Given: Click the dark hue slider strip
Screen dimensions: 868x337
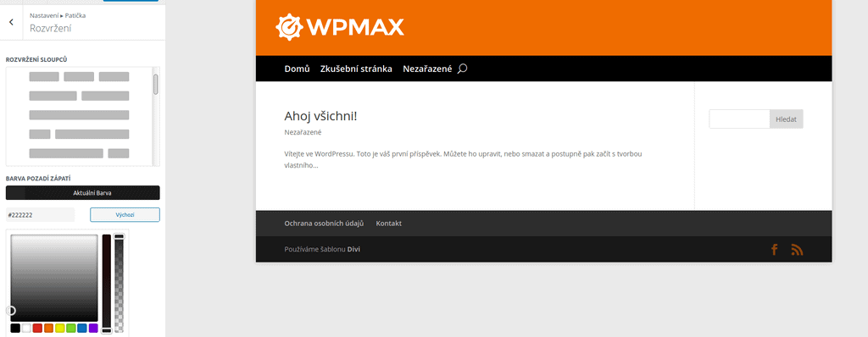Looking at the screenshot, I should tap(106, 284).
